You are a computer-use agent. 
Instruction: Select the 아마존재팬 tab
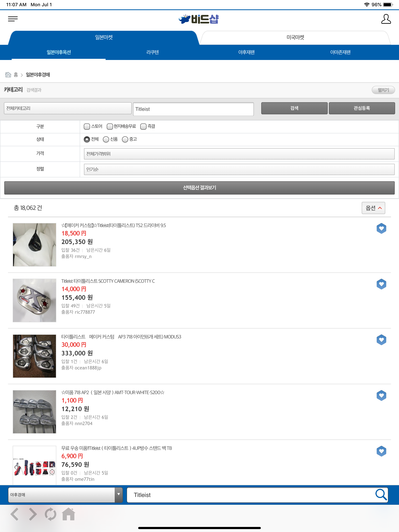pos(340,52)
